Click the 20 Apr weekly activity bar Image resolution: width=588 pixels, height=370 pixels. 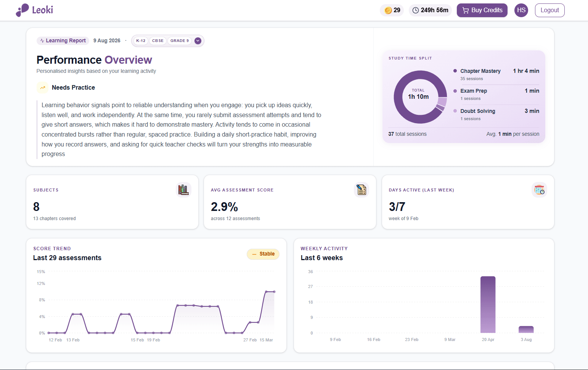[x=488, y=304]
